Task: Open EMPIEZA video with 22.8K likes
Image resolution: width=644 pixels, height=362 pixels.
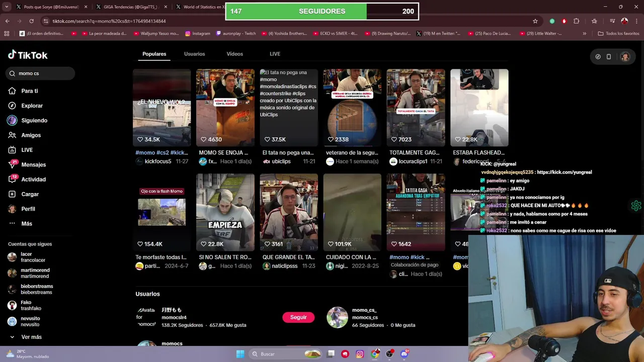Action: coord(225,212)
